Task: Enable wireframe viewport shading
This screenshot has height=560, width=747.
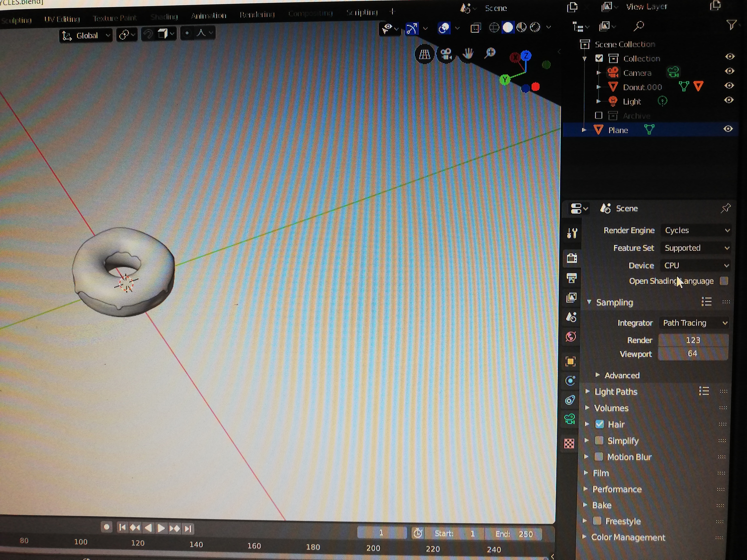Action: tap(494, 27)
